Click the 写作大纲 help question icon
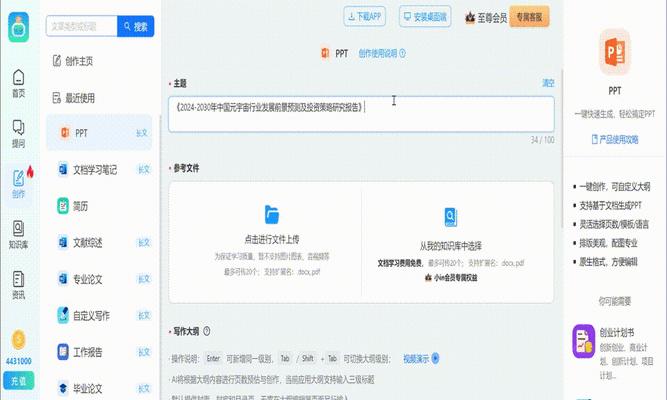The height and width of the screenshot is (400, 667). click(x=207, y=331)
